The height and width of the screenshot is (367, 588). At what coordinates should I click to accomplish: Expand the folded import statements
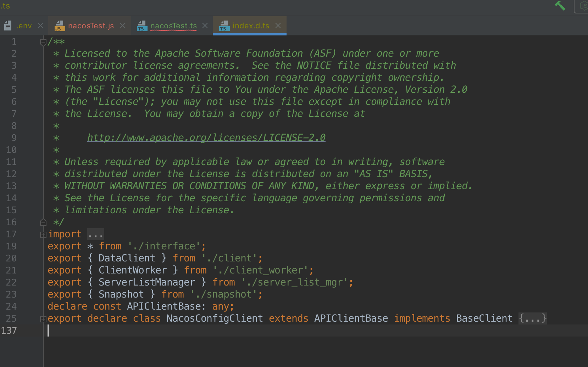click(x=43, y=235)
